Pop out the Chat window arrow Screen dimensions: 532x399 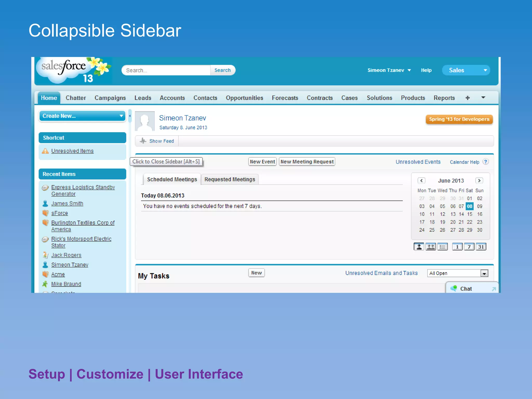click(x=494, y=289)
